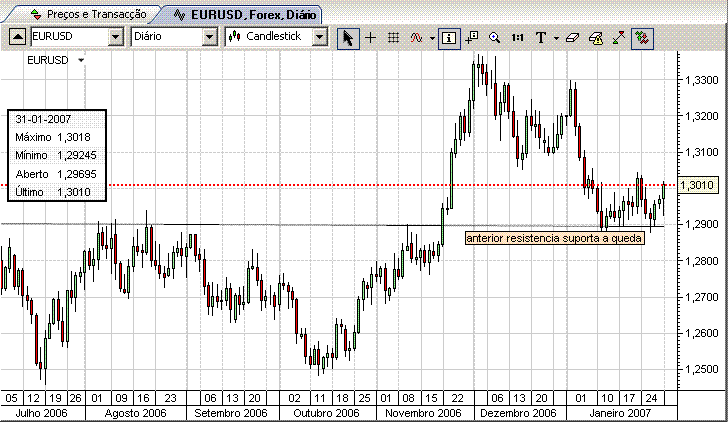The width and height of the screenshot is (728, 422).
Task: Select the text T annotation tool
Action: (540, 38)
